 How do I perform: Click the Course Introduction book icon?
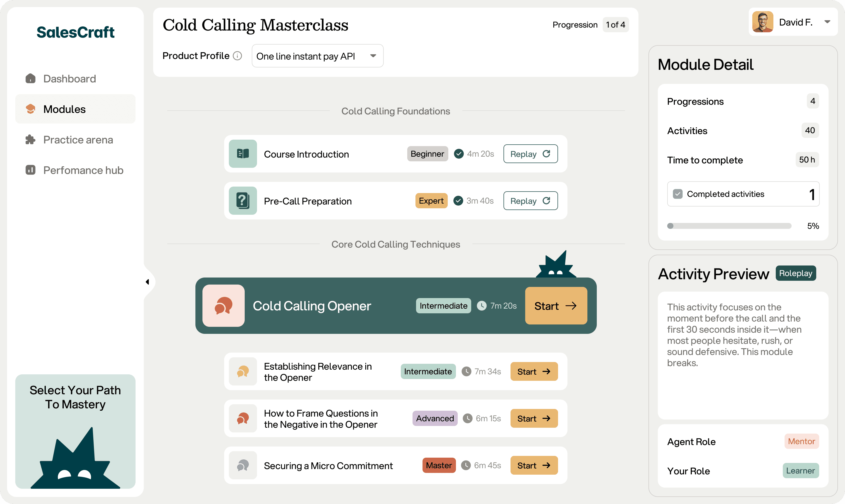[x=243, y=154]
